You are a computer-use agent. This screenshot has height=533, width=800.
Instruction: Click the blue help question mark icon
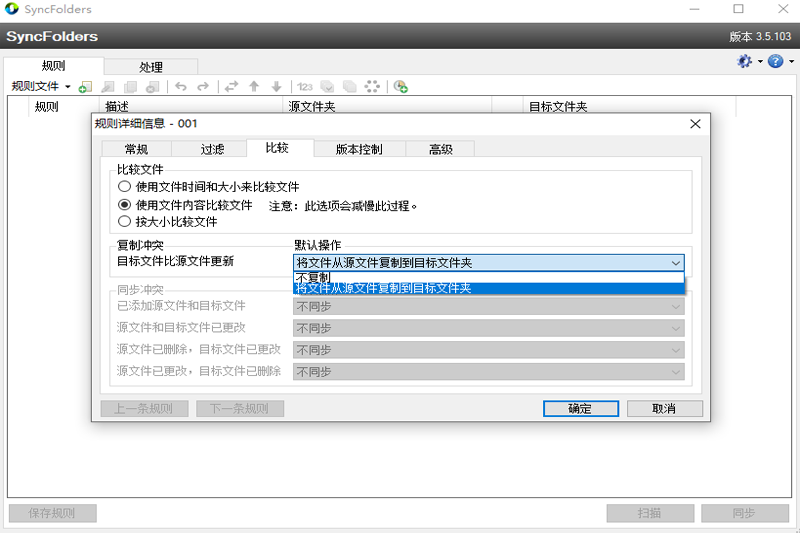pos(774,61)
